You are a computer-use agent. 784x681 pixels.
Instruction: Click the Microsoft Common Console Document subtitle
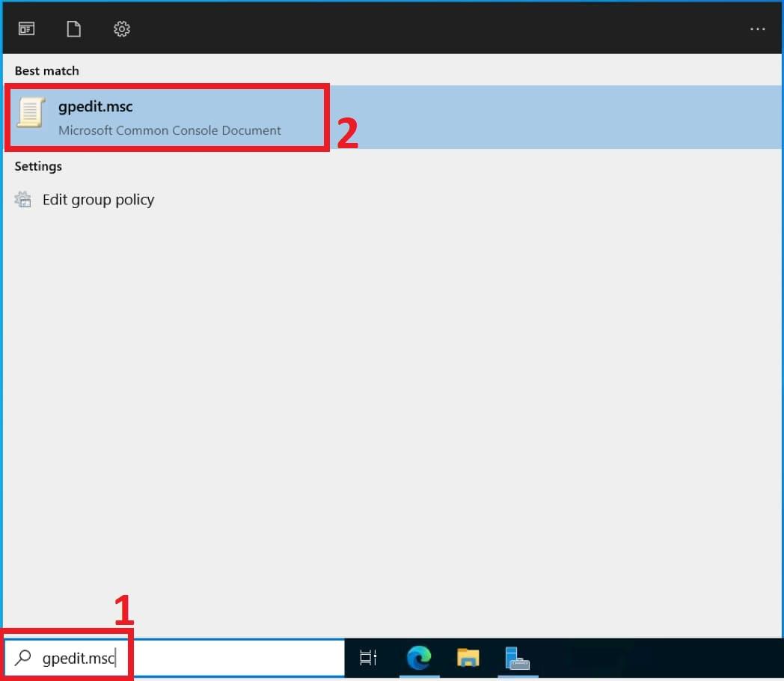pyautogui.click(x=170, y=130)
